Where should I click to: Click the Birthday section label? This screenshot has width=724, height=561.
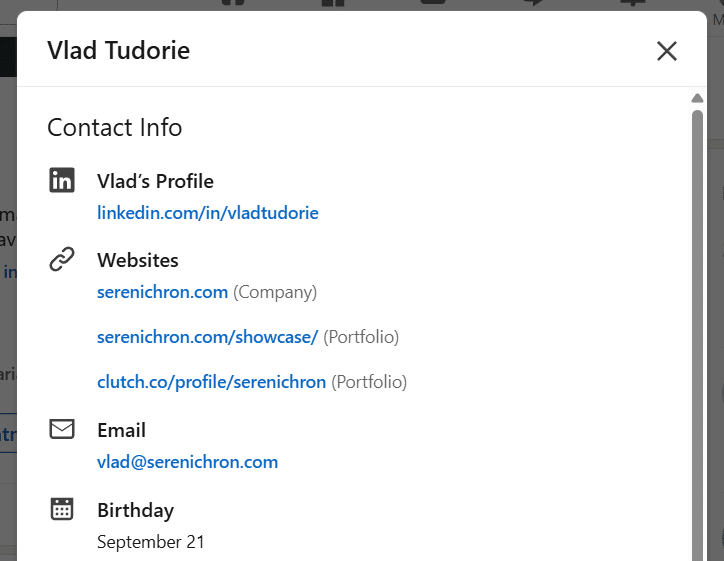(135, 510)
